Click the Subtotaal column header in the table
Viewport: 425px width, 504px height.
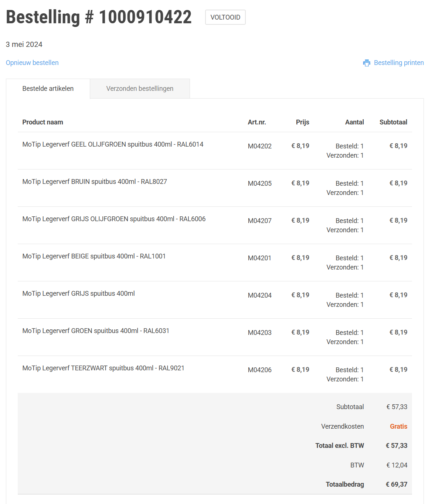[x=393, y=122]
